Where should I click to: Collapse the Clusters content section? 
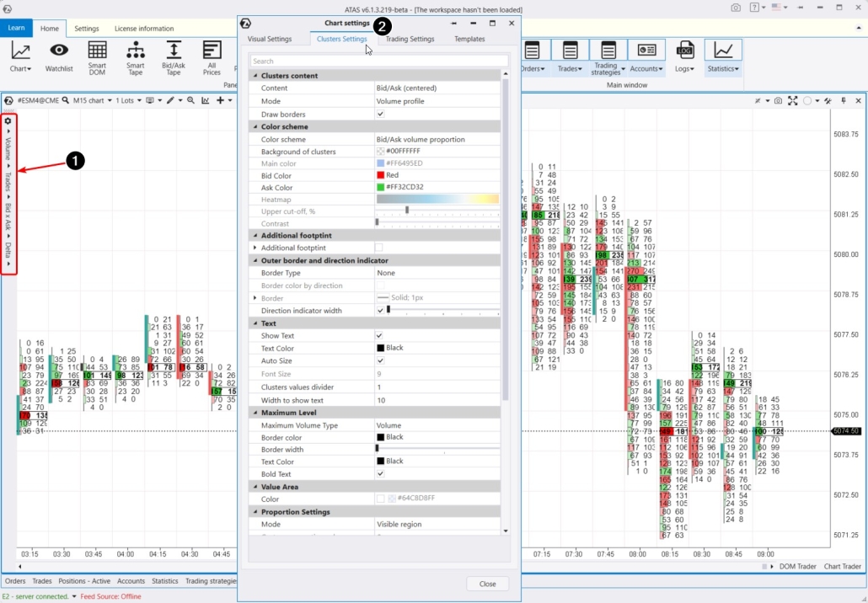(x=255, y=75)
